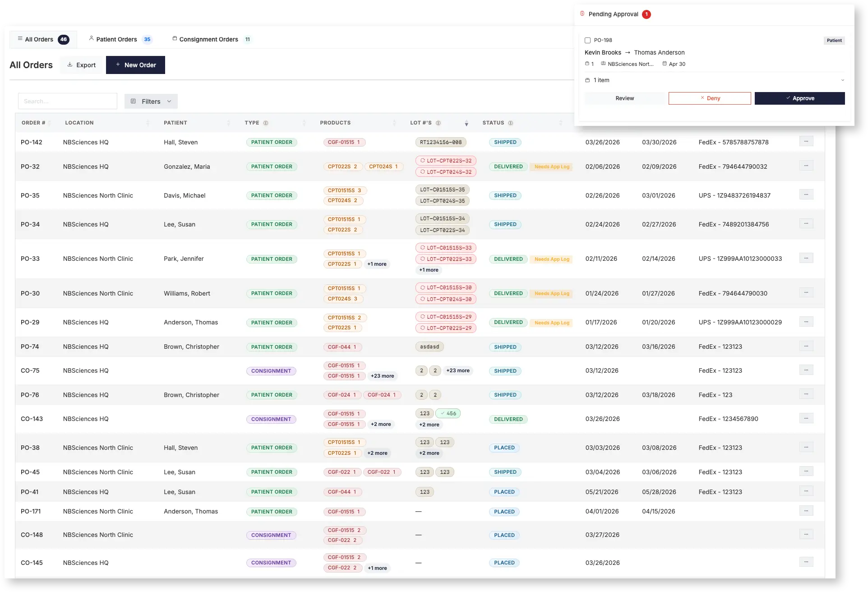This screenshot has height=592, width=868.
Task: Open row menu for order CO-145
Action: (806, 562)
